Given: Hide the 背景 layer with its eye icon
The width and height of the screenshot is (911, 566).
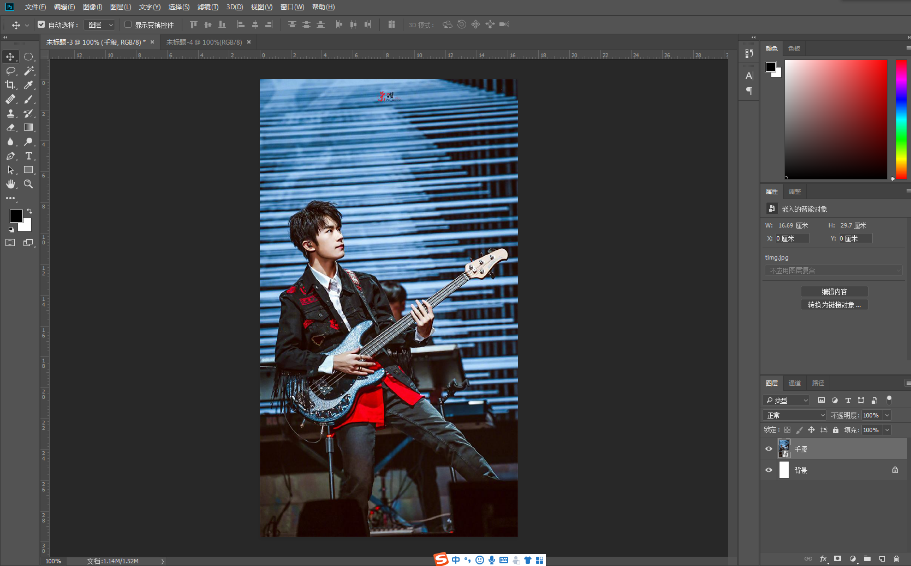Looking at the screenshot, I should click(x=769, y=470).
